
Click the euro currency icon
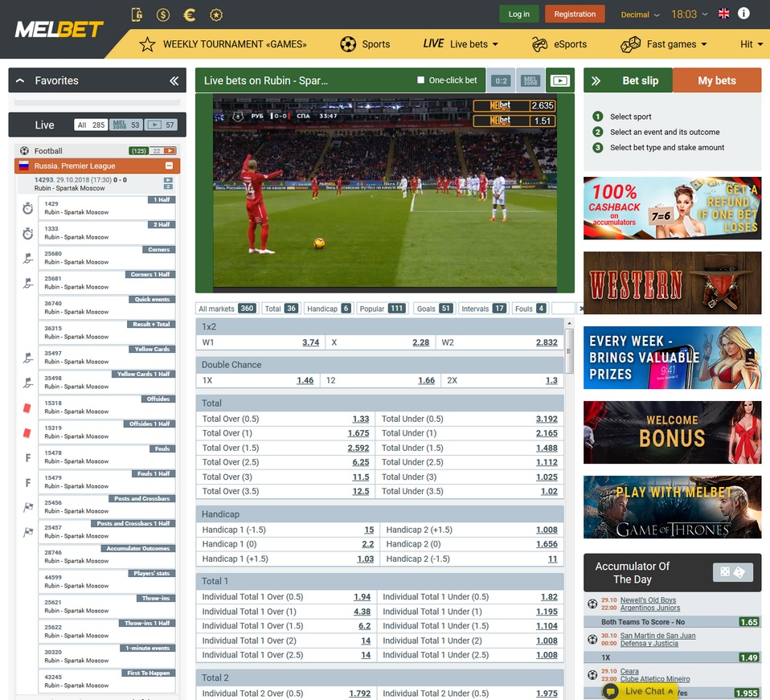190,14
